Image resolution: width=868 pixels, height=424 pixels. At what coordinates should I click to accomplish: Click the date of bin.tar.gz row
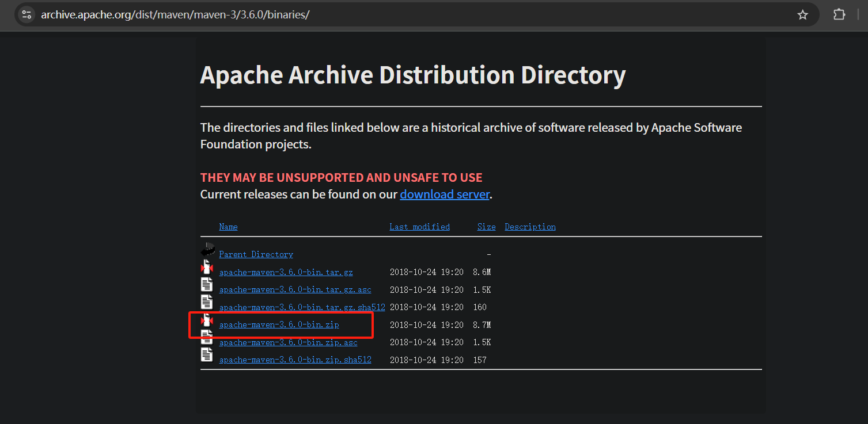tap(426, 272)
